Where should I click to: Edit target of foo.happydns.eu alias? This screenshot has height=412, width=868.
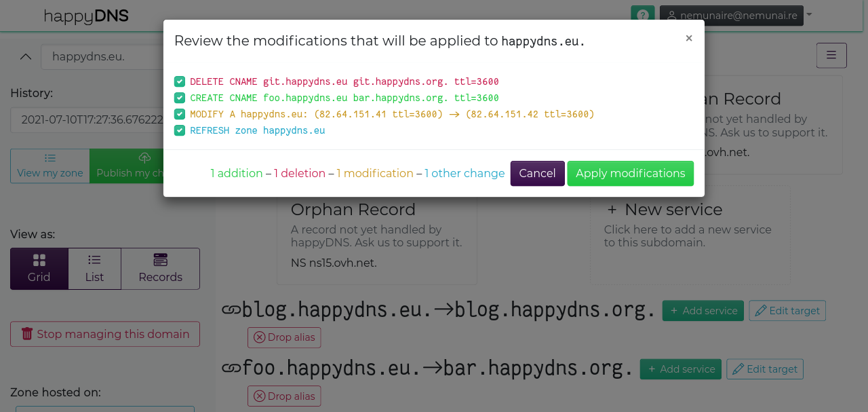764,369
